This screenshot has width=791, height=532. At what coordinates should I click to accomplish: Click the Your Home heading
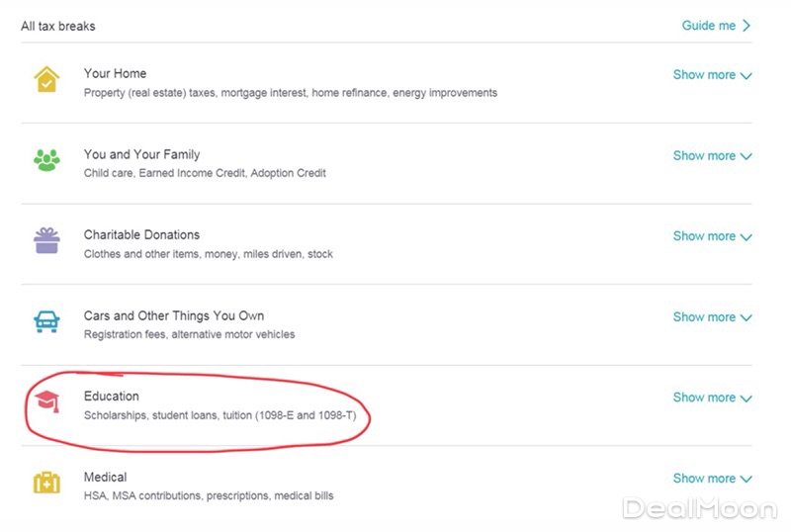click(115, 73)
